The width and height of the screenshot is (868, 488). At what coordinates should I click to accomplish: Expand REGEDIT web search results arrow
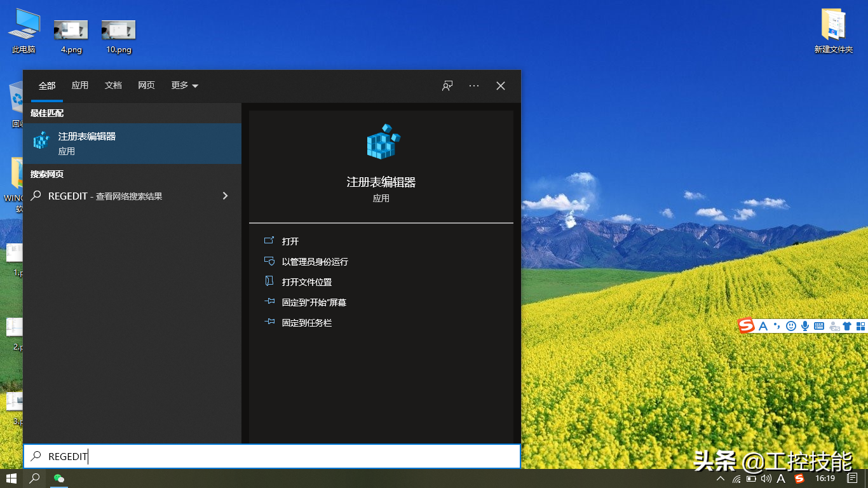pos(226,196)
